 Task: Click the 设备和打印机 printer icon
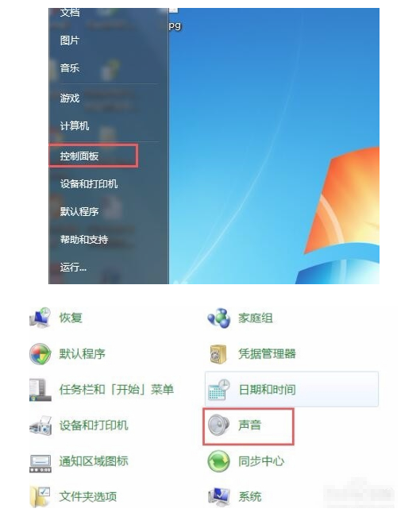[x=40, y=426]
